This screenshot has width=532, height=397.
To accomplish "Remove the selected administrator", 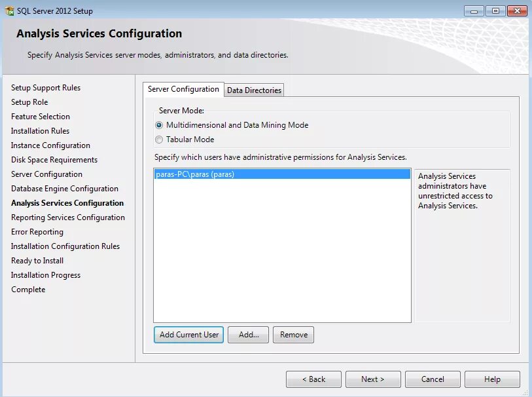I will (293, 335).
